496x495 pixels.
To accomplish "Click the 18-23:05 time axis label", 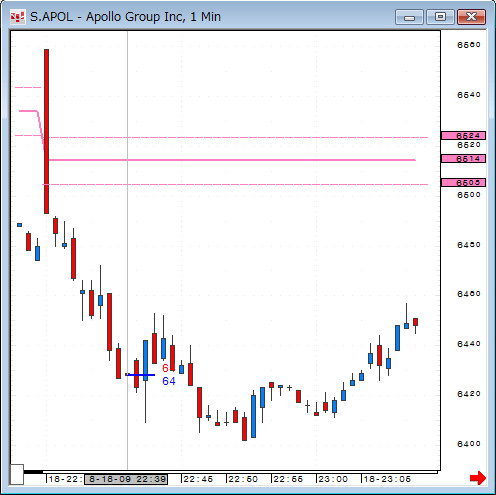I will click(x=387, y=479).
